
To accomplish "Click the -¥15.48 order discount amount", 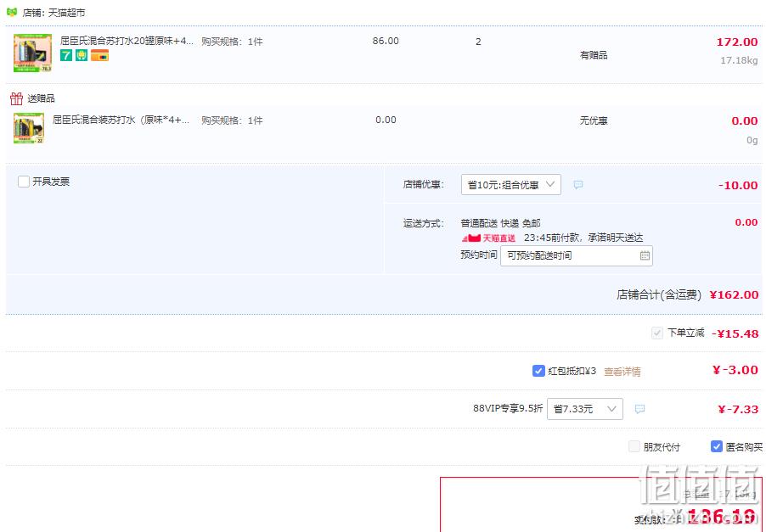I will tap(735, 333).
